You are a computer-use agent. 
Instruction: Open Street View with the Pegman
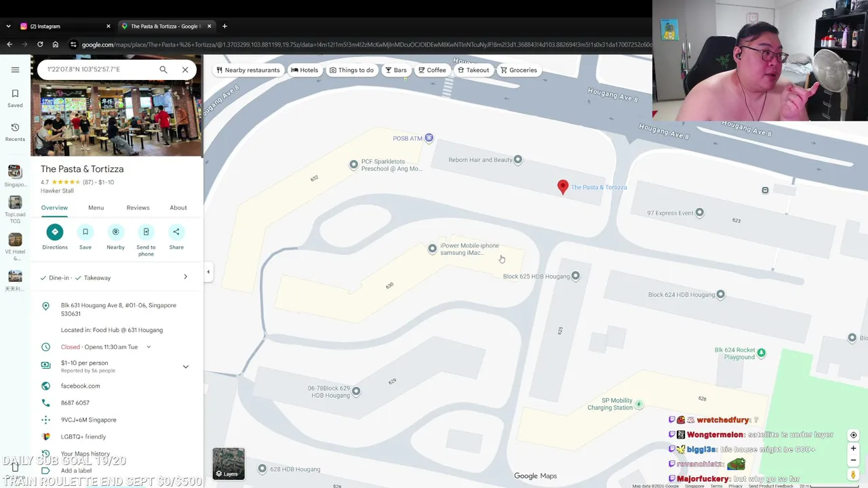(854, 475)
